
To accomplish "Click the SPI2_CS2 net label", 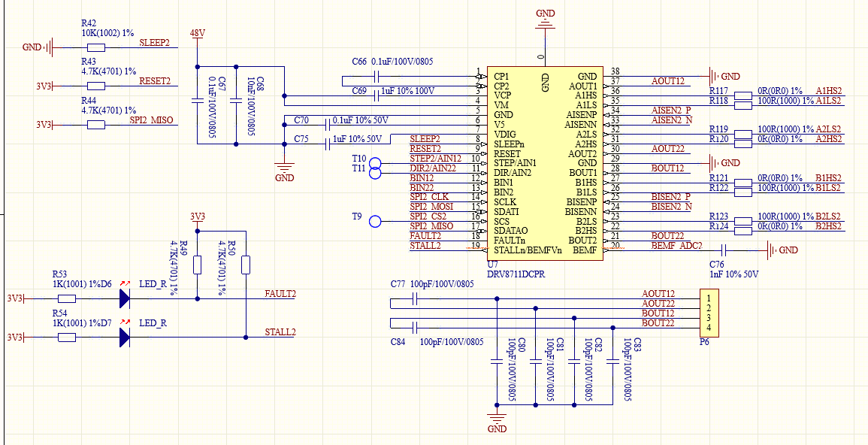I will click(x=429, y=216).
